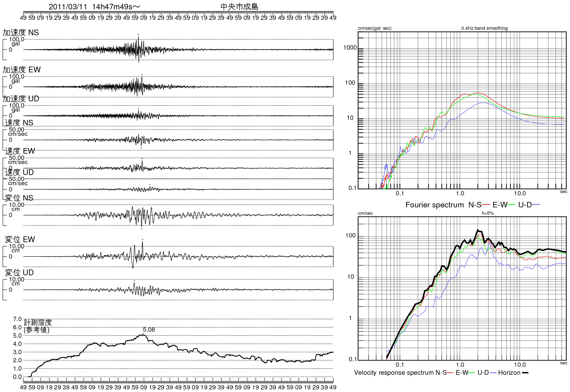Click the black Horizon legend line
The height and width of the screenshot is (392, 570).
click(525, 373)
